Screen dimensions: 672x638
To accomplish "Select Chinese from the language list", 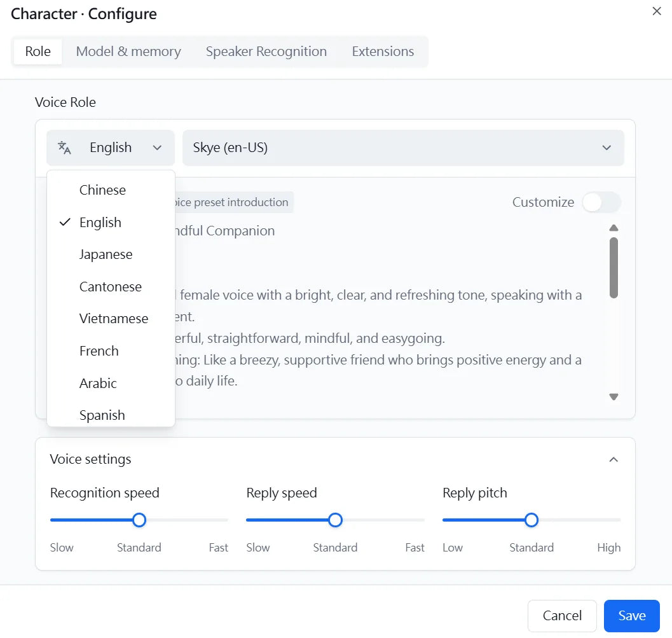I will point(111,190).
